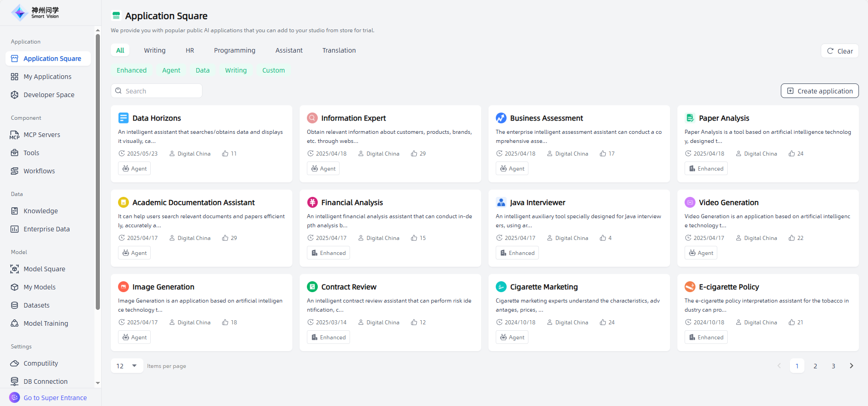Click the Video Generation app icon
Image resolution: width=868 pixels, height=406 pixels.
[690, 202]
